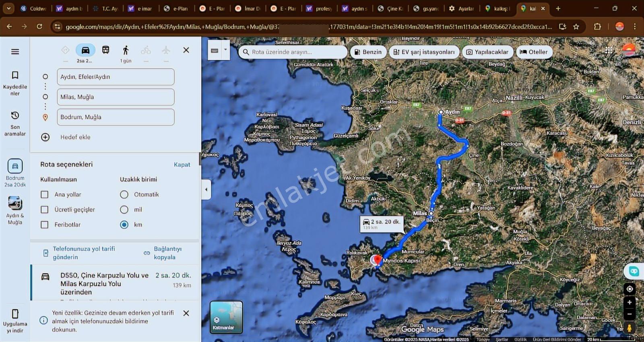Dismiss the Yeni özellik notification
The height and width of the screenshot is (342, 644).
(186, 313)
